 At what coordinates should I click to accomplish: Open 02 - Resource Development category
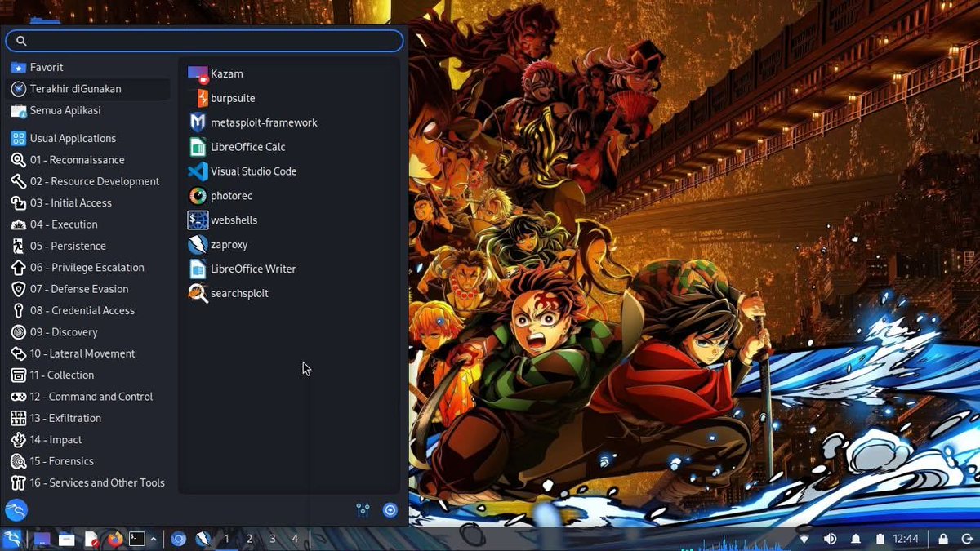[89, 181]
